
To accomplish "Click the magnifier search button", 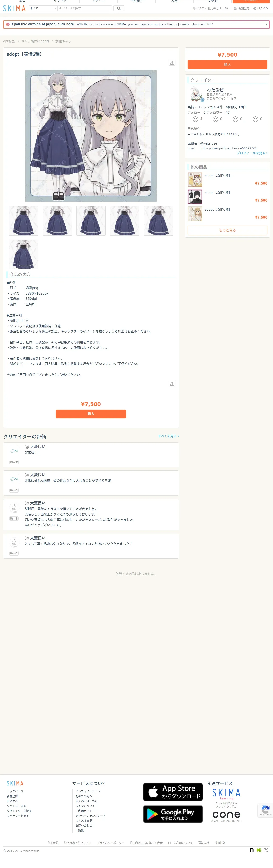I will click(119, 9).
